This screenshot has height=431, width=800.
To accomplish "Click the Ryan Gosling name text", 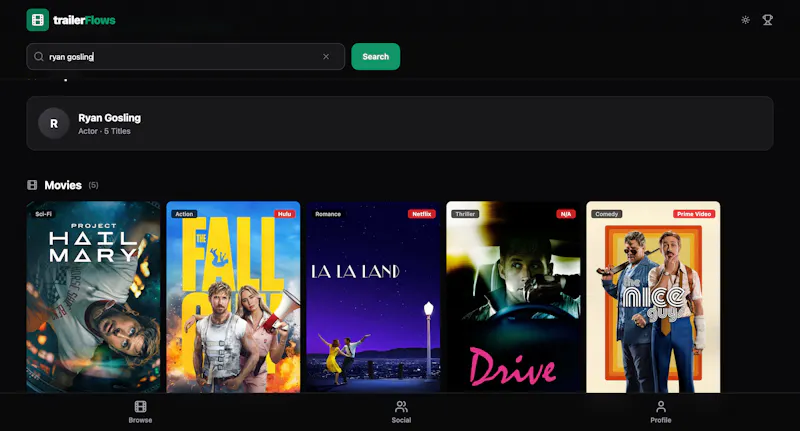I will tap(110, 118).
